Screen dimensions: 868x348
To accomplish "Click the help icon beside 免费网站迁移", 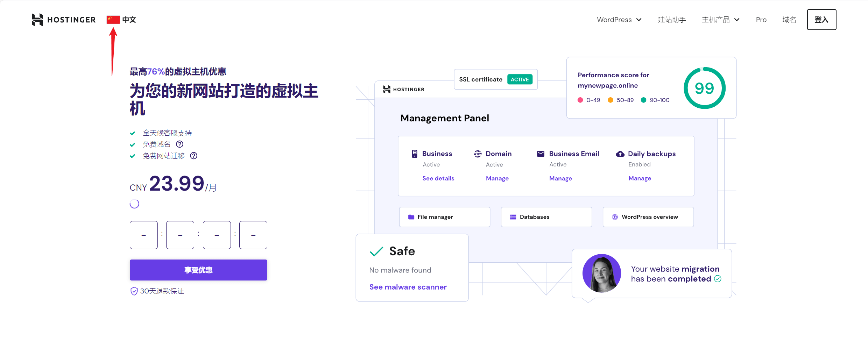I will pyautogui.click(x=193, y=156).
